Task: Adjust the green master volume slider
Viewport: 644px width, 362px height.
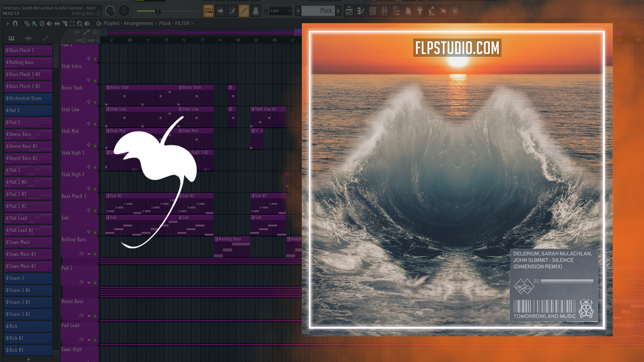Action: tap(157, 11)
